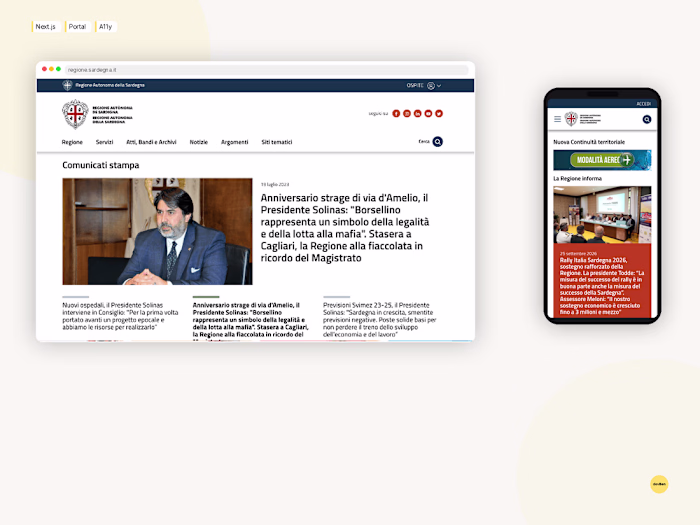This screenshot has height=525, width=700.
Task: Open the Facebook social icon
Action: point(396,113)
